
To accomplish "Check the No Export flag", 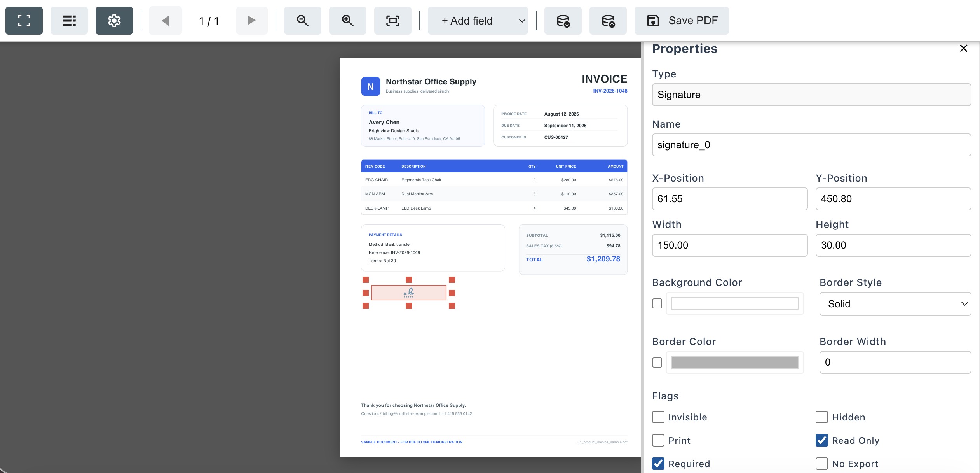I will [822, 464].
